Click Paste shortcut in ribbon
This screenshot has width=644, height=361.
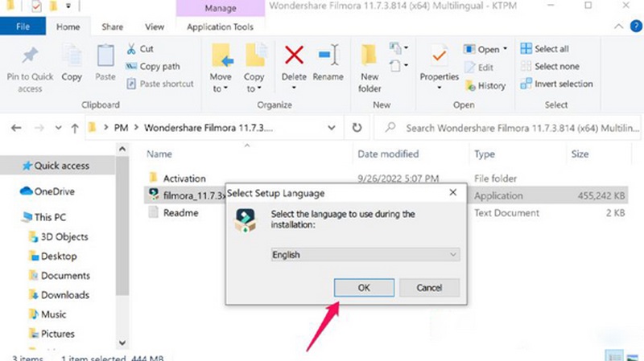coord(159,84)
